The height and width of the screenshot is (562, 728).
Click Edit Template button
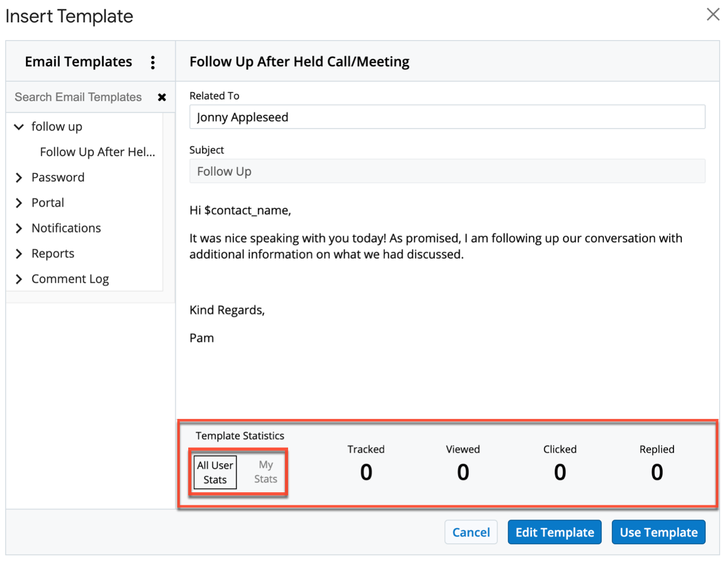[554, 532]
